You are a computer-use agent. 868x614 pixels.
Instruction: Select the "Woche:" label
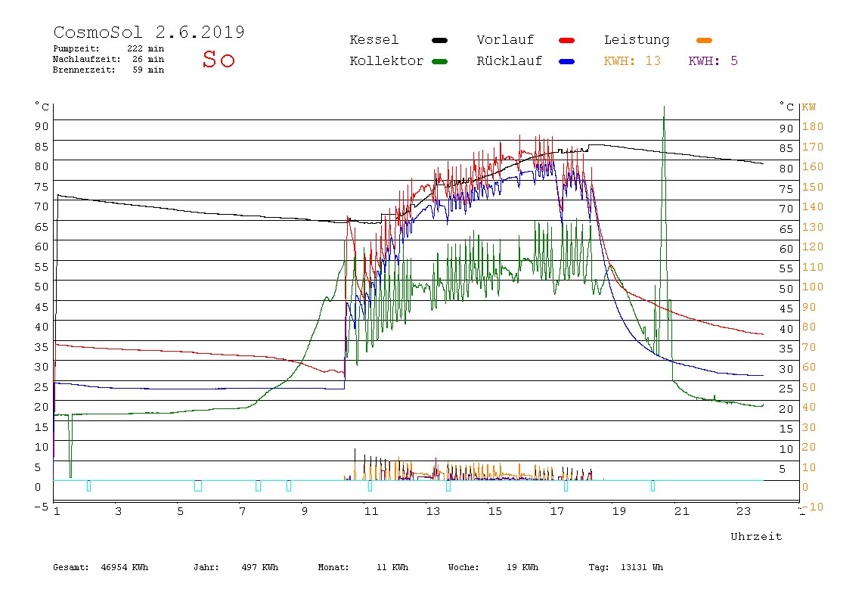[463, 567]
